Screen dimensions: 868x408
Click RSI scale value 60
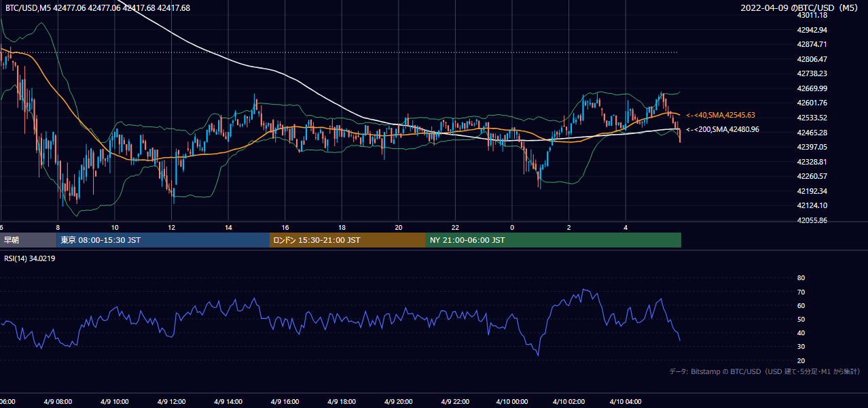(801, 305)
